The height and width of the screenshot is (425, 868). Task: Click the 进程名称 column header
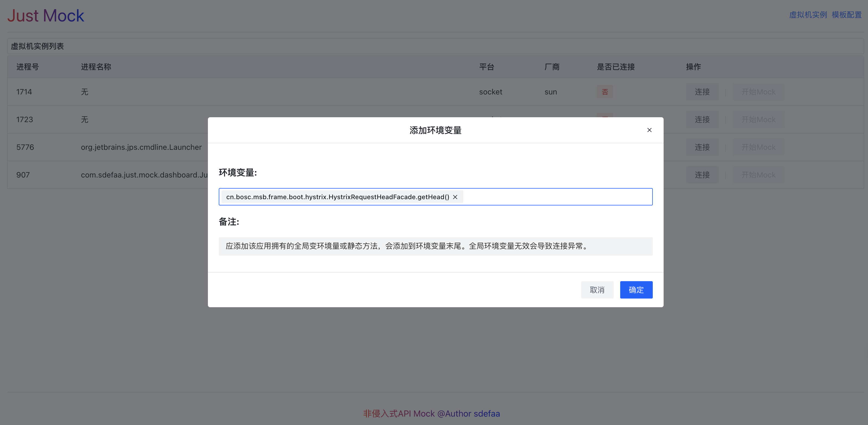pos(96,67)
